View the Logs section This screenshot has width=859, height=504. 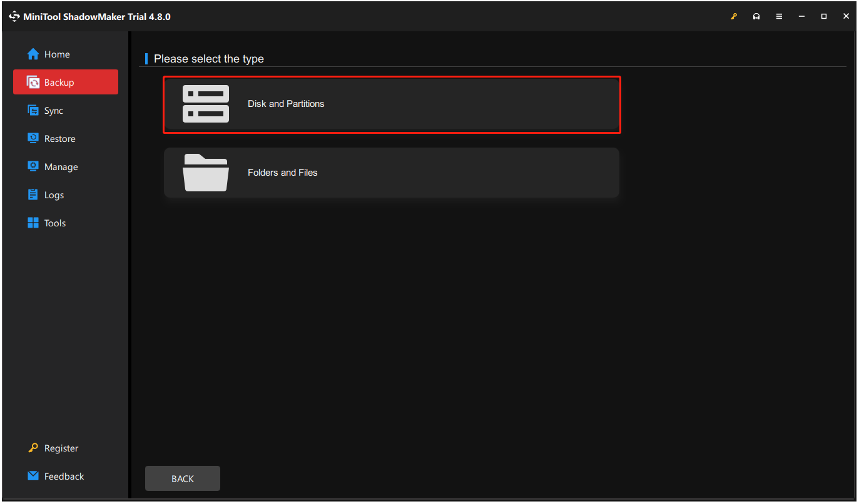tap(54, 194)
